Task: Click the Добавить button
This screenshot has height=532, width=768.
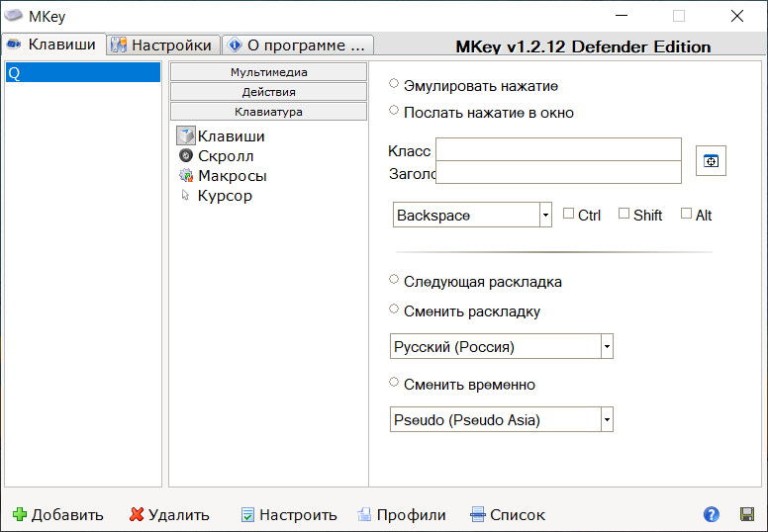Action: tap(57, 514)
